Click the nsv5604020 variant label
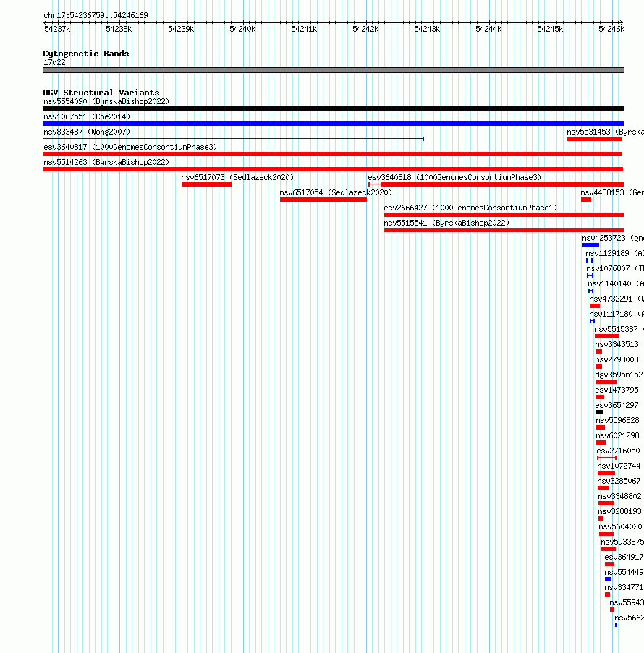 [x=620, y=527]
